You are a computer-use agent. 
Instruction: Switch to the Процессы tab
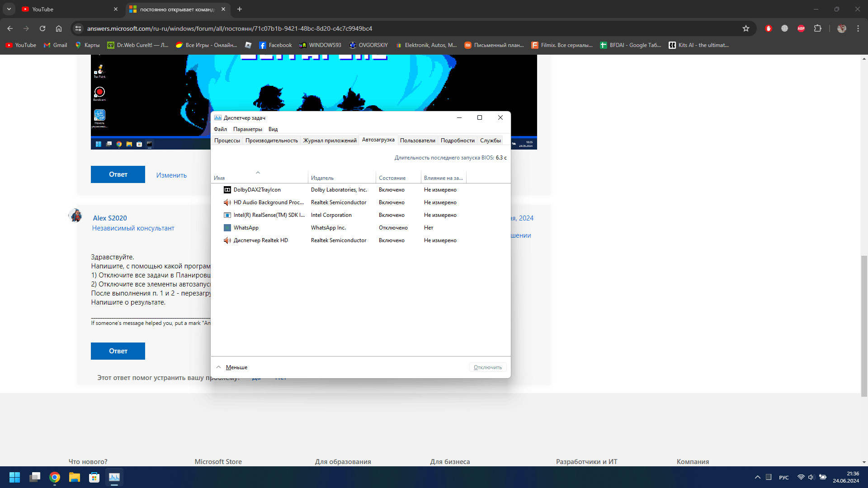pyautogui.click(x=227, y=141)
